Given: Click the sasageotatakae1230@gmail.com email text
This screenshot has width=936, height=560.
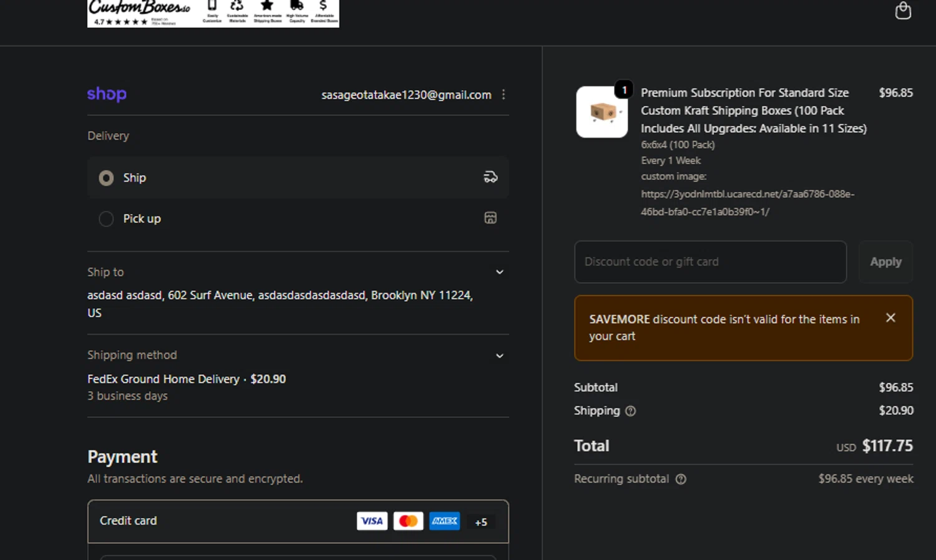Looking at the screenshot, I should (x=406, y=95).
